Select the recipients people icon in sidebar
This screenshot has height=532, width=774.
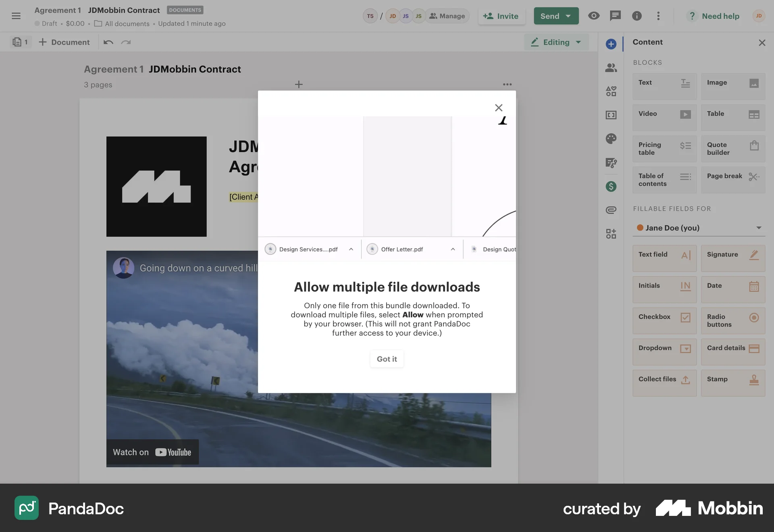click(611, 68)
